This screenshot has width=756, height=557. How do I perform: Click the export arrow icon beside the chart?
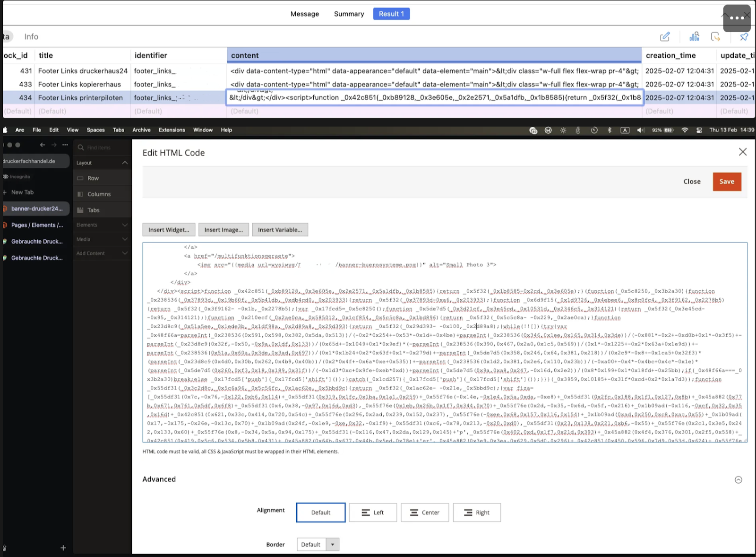(x=715, y=37)
